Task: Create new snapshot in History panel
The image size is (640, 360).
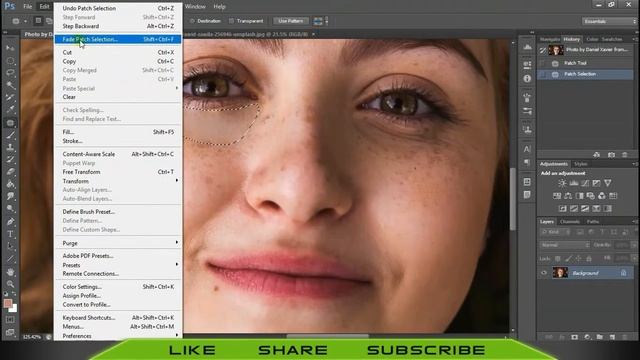Action: (x=611, y=155)
